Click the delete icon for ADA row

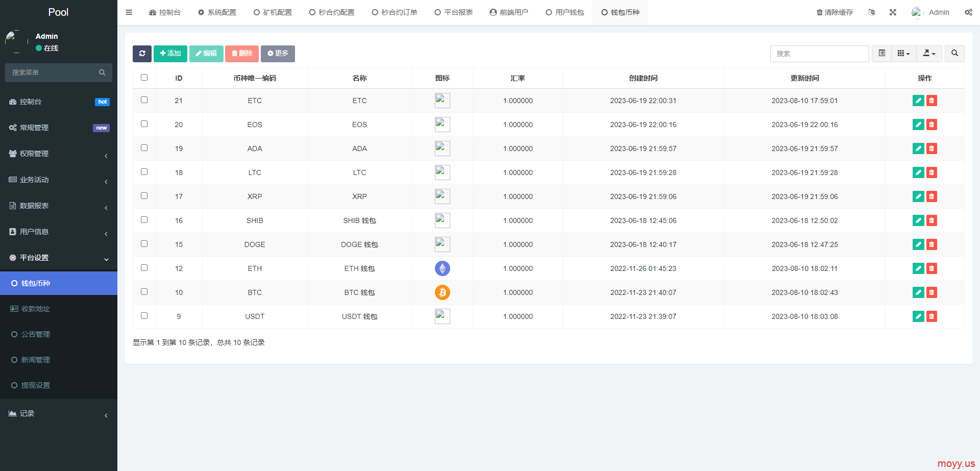click(932, 148)
